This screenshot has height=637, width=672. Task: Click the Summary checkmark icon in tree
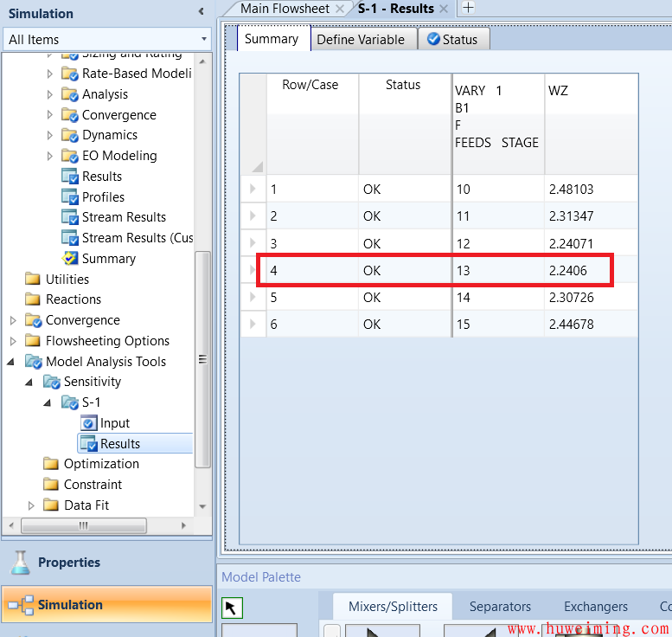(70, 259)
